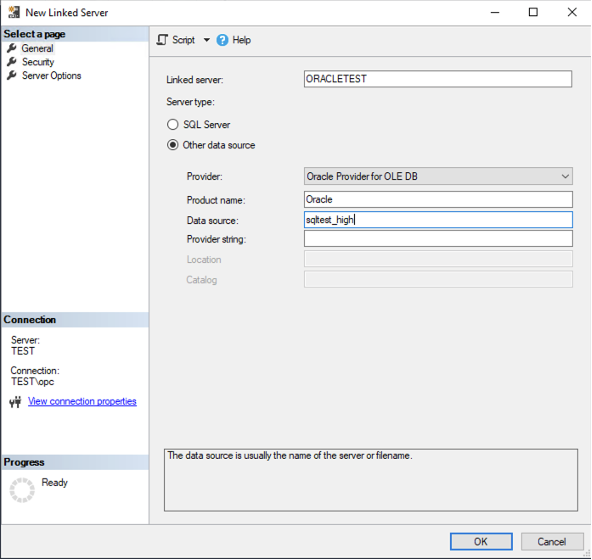Click the Server type label
592x560 pixels.
190,102
